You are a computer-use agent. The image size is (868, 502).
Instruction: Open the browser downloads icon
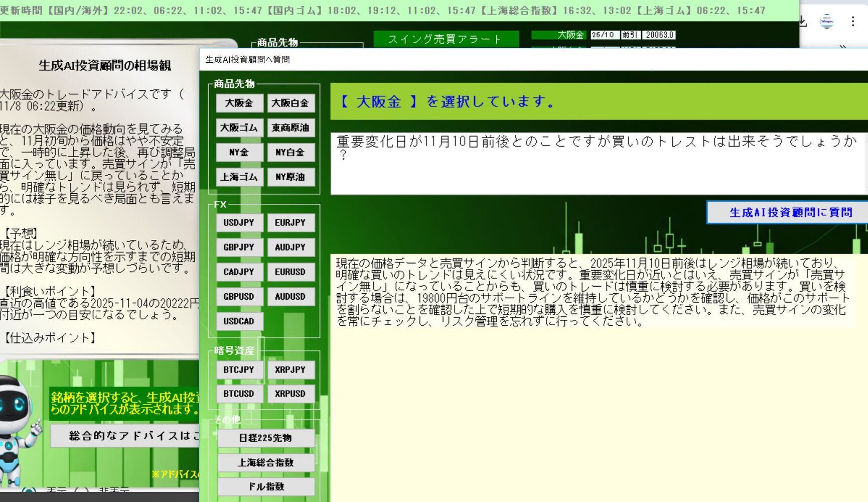(803, 21)
